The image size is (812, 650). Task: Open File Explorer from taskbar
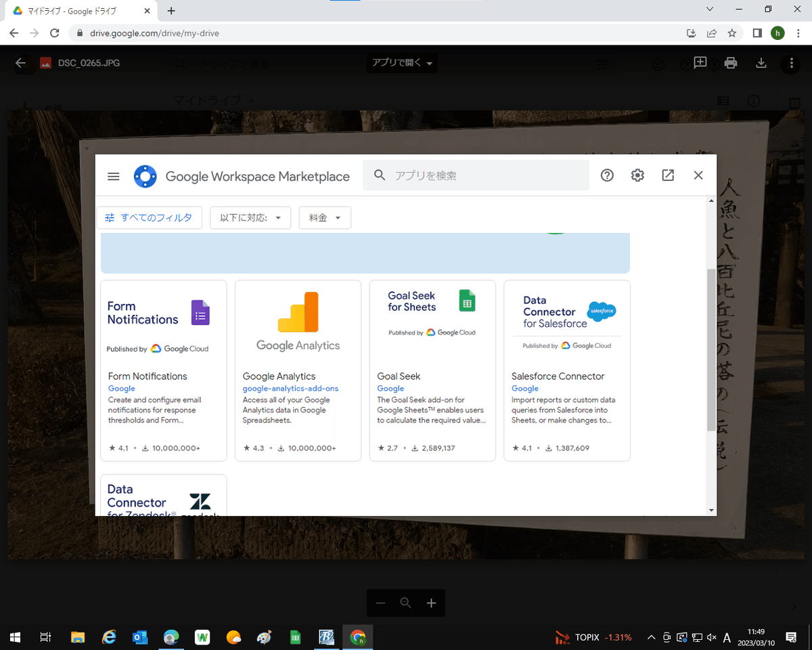click(78, 637)
